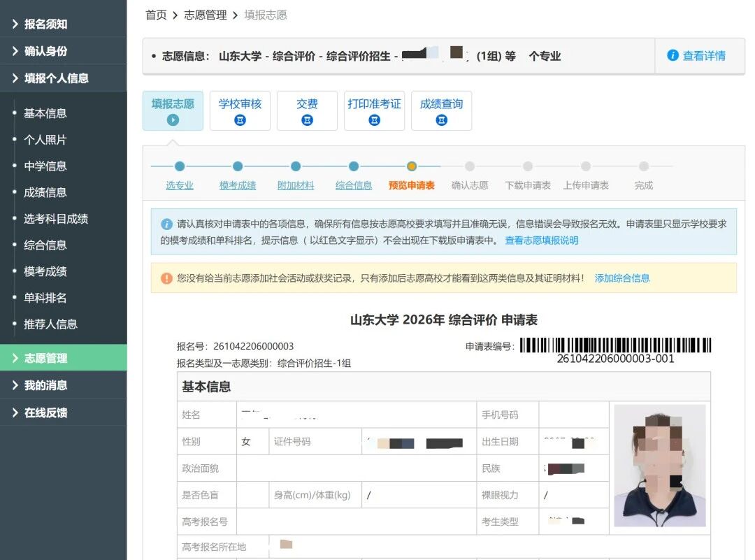Click the progress dot above 选专业
Viewport: 755px width, 560px height.
tap(180, 166)
